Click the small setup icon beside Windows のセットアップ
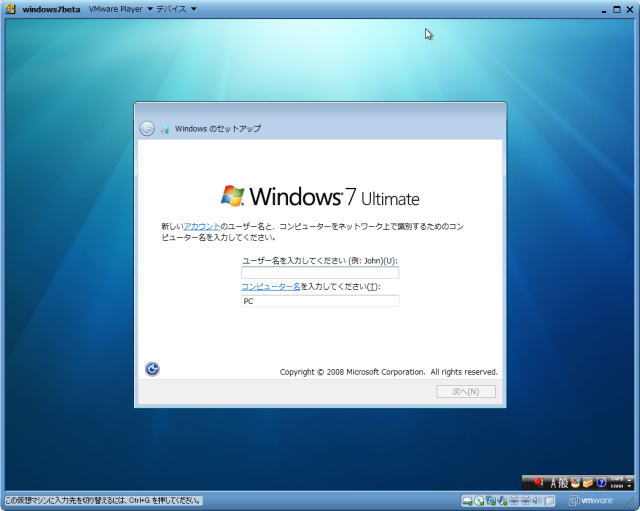The image size is (640, 511). click(x=165, y=130)
